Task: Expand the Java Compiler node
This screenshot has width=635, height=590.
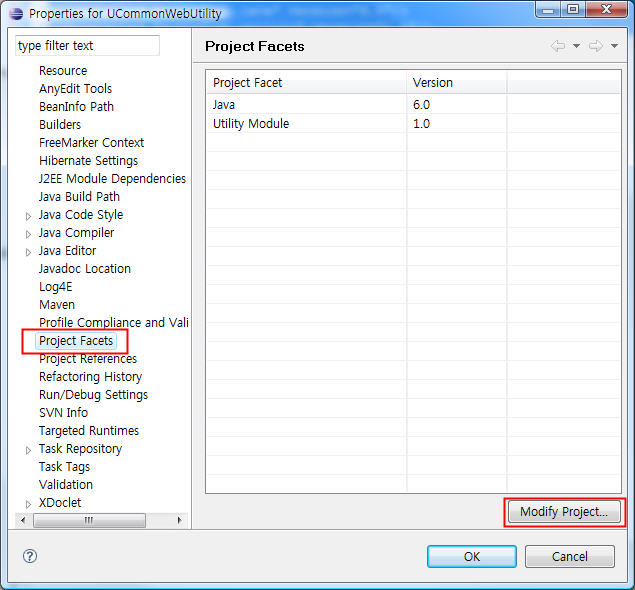Action: point(28,234)
